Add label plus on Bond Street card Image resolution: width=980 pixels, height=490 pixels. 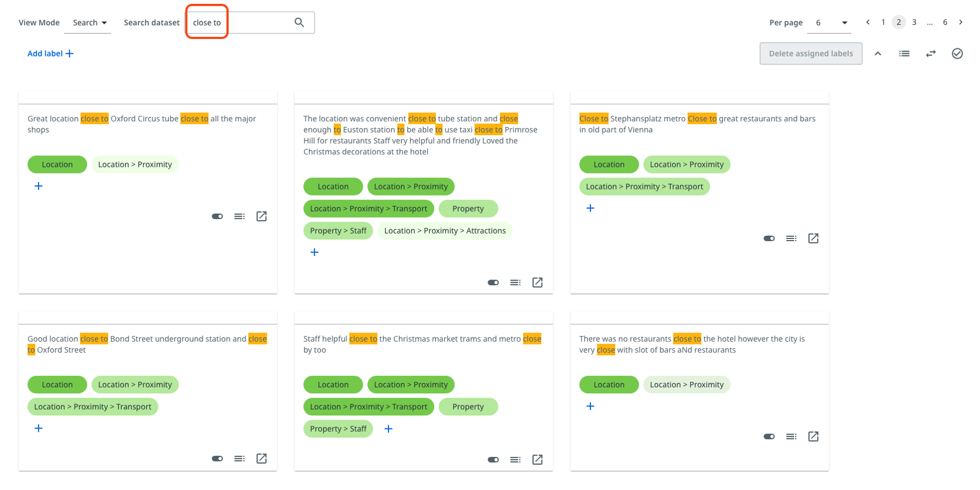click(x=38, y=428)
